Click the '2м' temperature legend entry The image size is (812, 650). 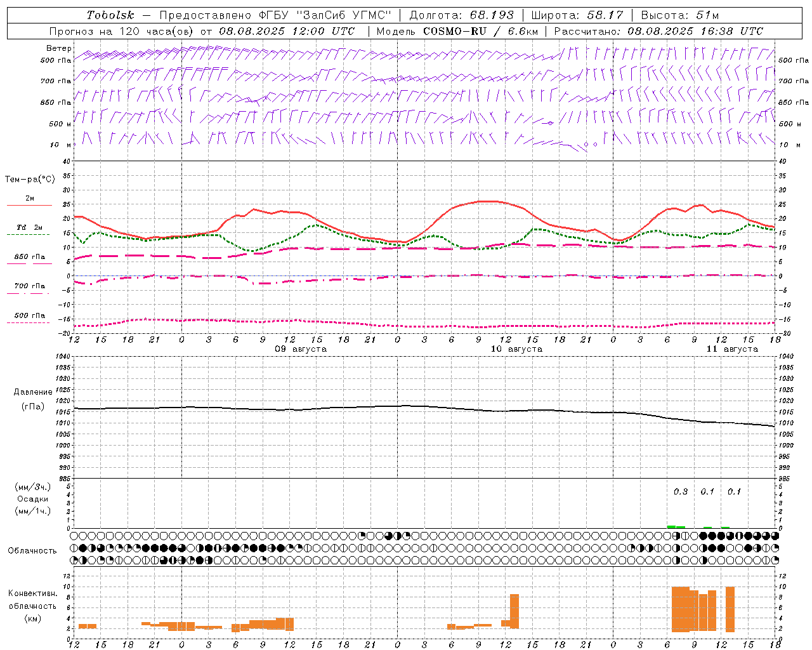pos(30,199)
